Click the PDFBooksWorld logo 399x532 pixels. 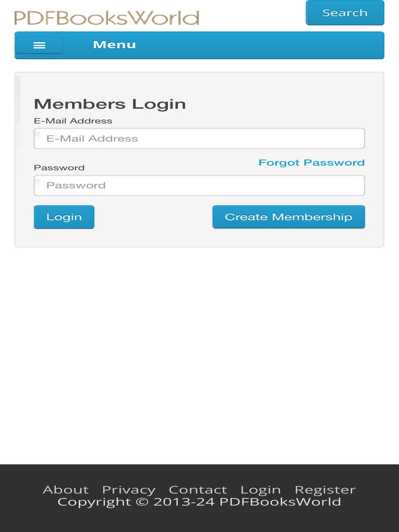pyautogui.click(x=107, y=18)
